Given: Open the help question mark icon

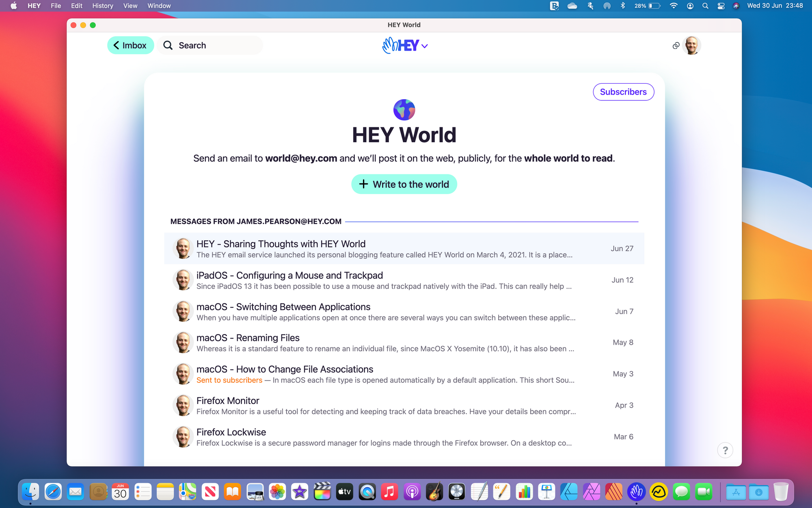Looking at the screenshot, I should pos(725,450).
